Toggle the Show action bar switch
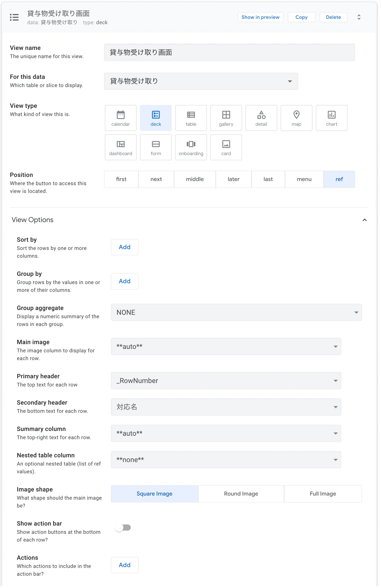This screenshot has height=588, width=381. pyautogui.click(x=123, y=528)
